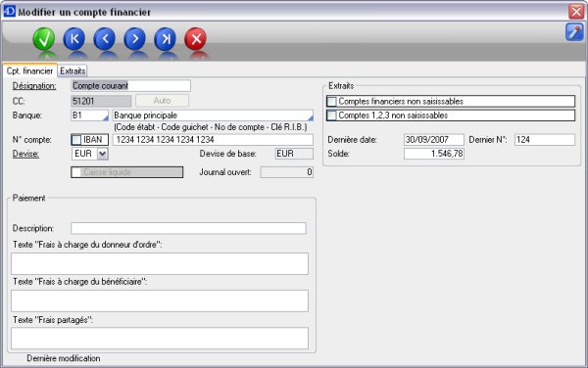The height and width of the screenshot is (368, 588).
Task: Click the payment Description input field
Action: (188, 228)
